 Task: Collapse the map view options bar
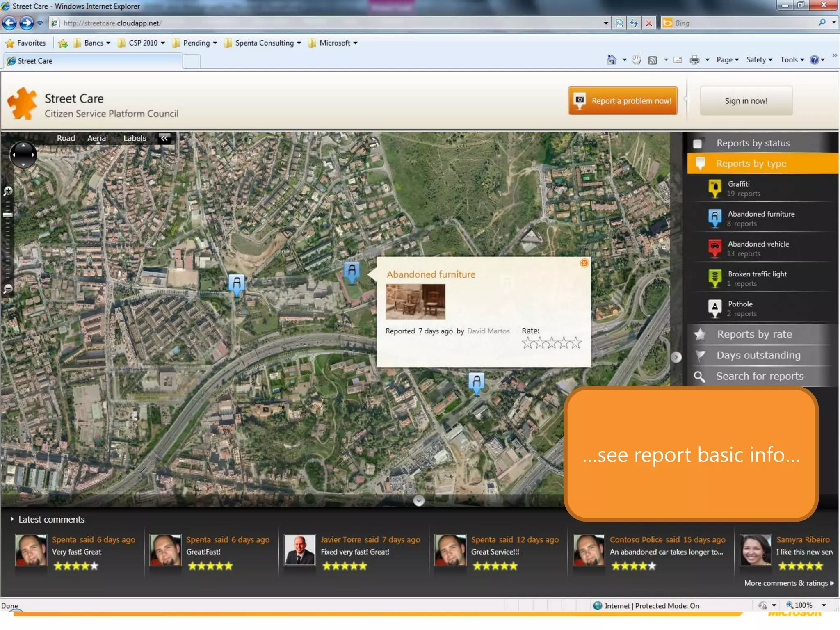point(164,138)
